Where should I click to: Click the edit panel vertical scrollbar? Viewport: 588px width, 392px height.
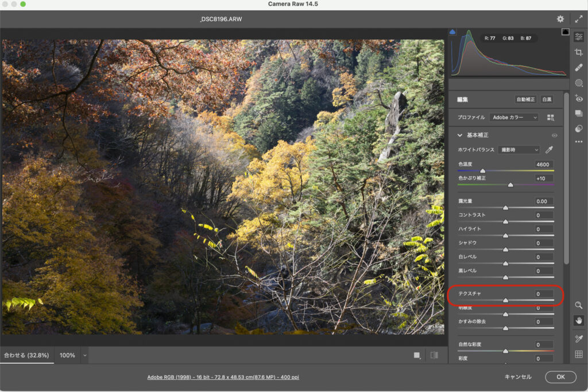(x=566, y=178)
